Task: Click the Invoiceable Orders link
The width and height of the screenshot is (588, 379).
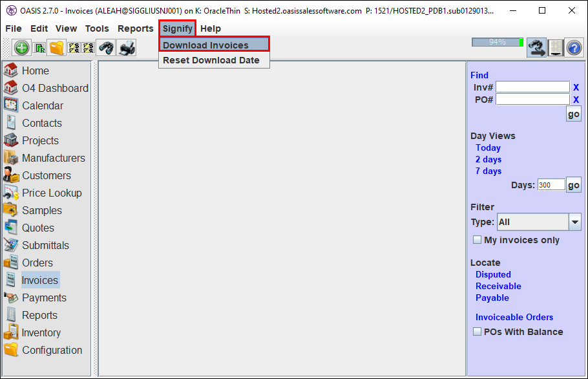Action: click(x=514, y=317)
